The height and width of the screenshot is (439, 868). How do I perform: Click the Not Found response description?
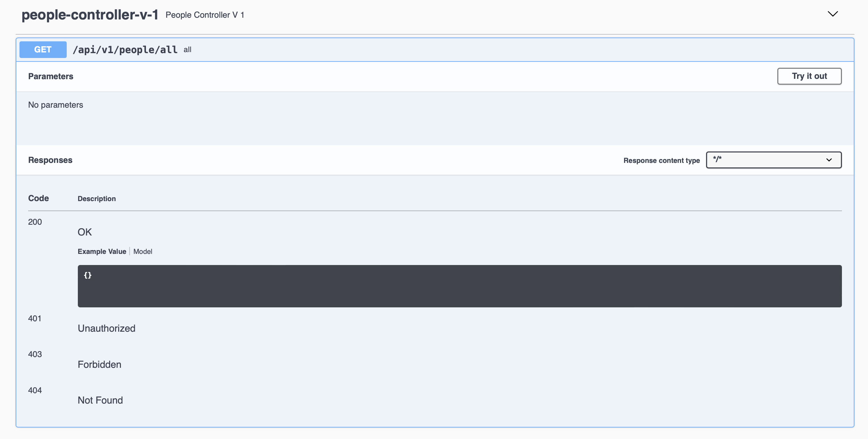[100, 400]
